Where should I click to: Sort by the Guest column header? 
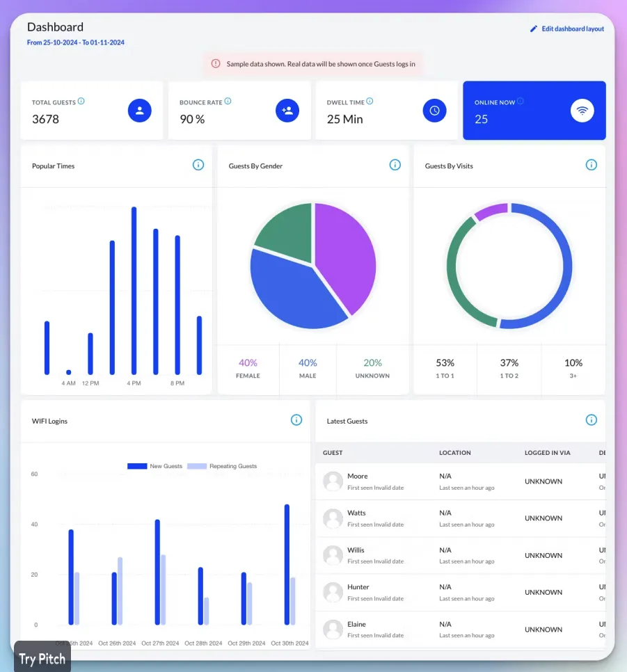click(333, 453)
